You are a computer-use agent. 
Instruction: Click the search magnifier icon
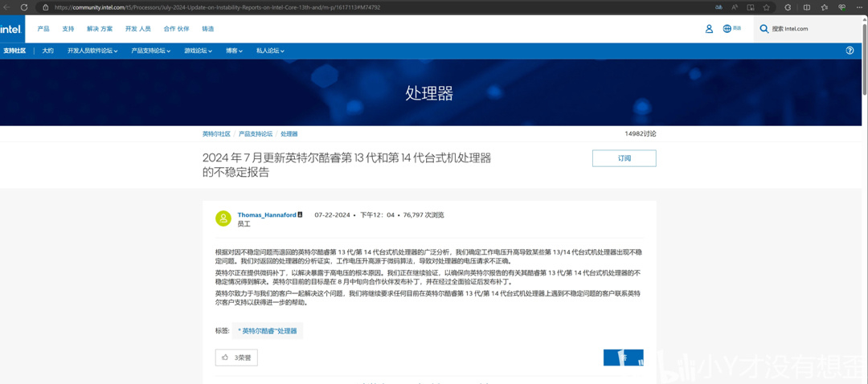coord(764,29)
